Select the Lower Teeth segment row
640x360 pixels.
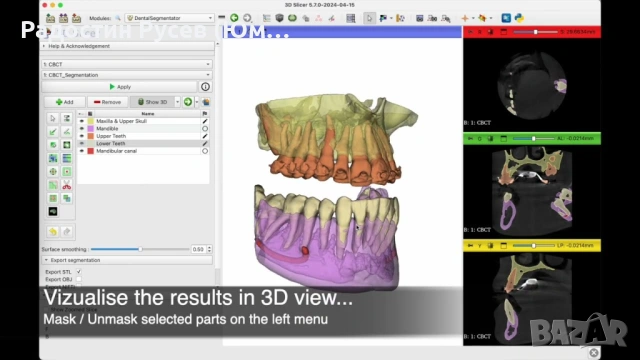pos(143,144)
